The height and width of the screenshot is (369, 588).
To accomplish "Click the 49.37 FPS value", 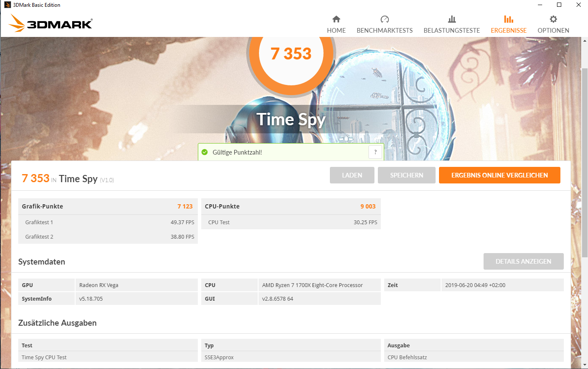I will pos(183,222).
